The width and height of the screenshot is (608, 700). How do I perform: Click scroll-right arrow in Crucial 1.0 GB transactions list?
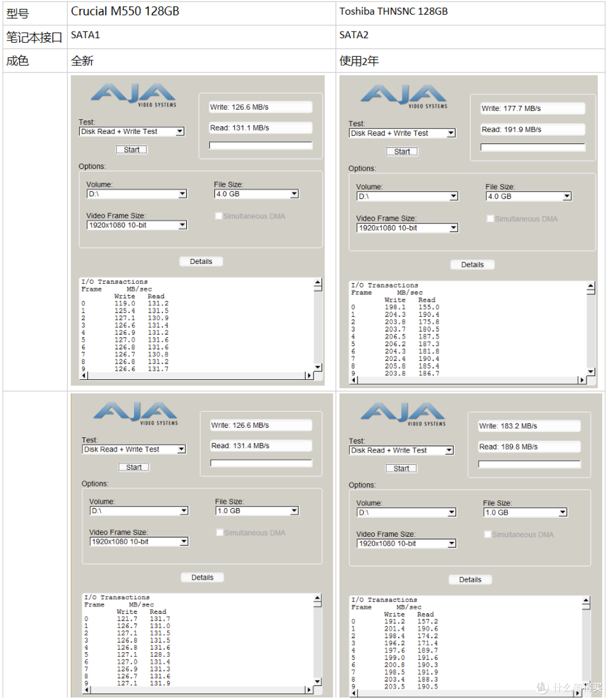click(309, 690)
